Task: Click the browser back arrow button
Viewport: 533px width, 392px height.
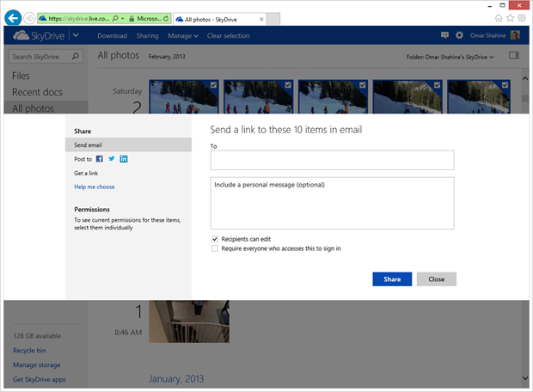Action: [12, 17]
